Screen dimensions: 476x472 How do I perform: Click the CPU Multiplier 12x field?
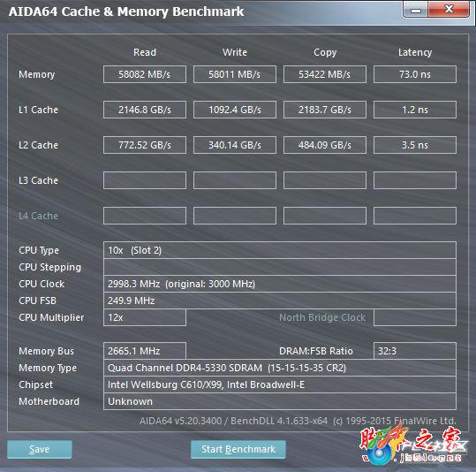[145, 317]
